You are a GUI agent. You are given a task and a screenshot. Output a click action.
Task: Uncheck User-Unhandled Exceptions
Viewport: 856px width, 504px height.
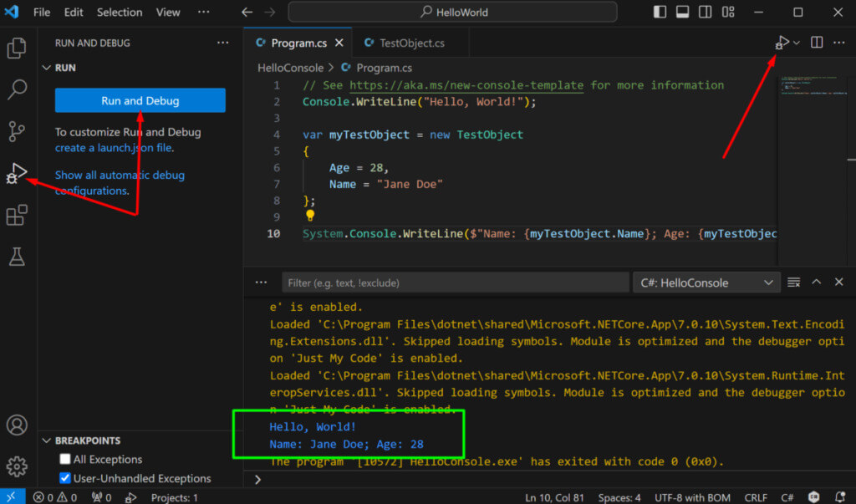click(64, 478)
